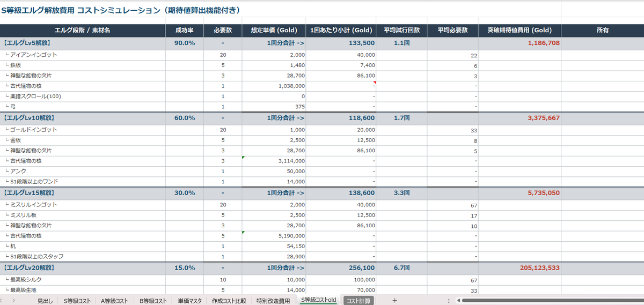Click the 256,100 subtotal cell
Screen dimensions: 644x305
click(x=341, y=268)
